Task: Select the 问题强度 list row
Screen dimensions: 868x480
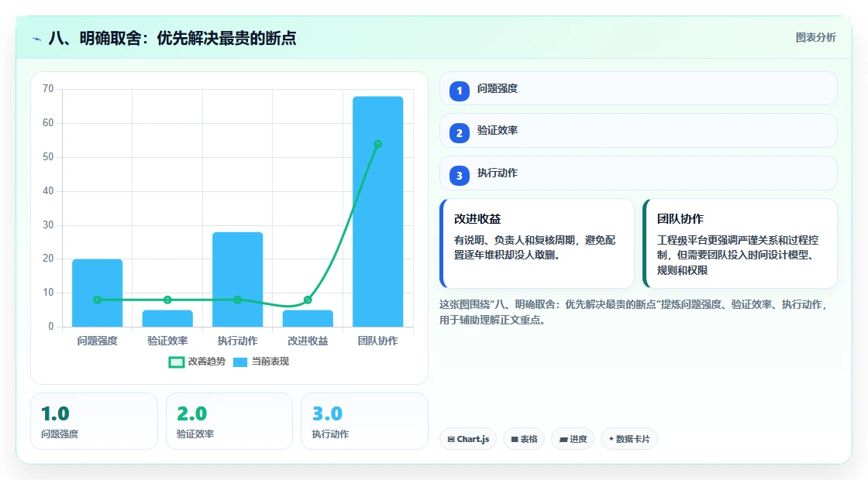Action: pyautogui.click(x=639, y=88)
